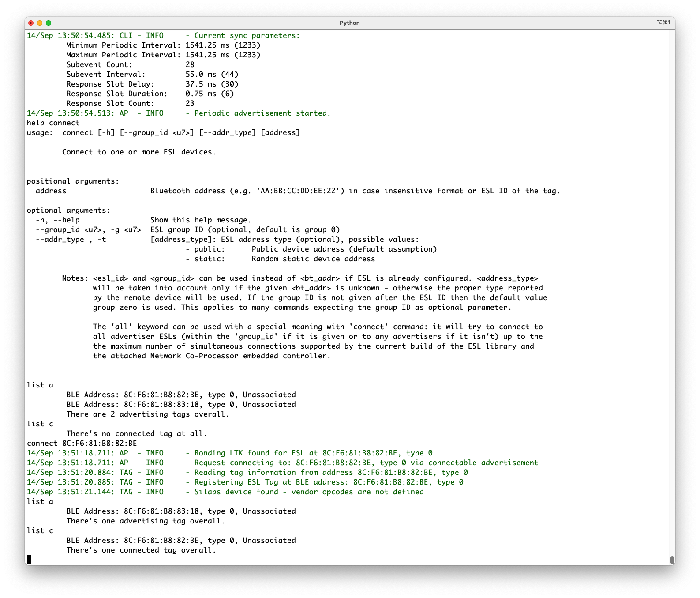Click the 'help connect' command text
This screenshot has width=700, height=598.
click(x=53, y=123)
